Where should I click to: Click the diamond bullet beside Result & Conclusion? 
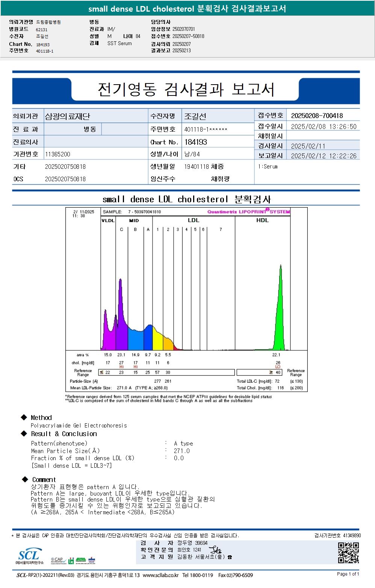click(24, 433)
